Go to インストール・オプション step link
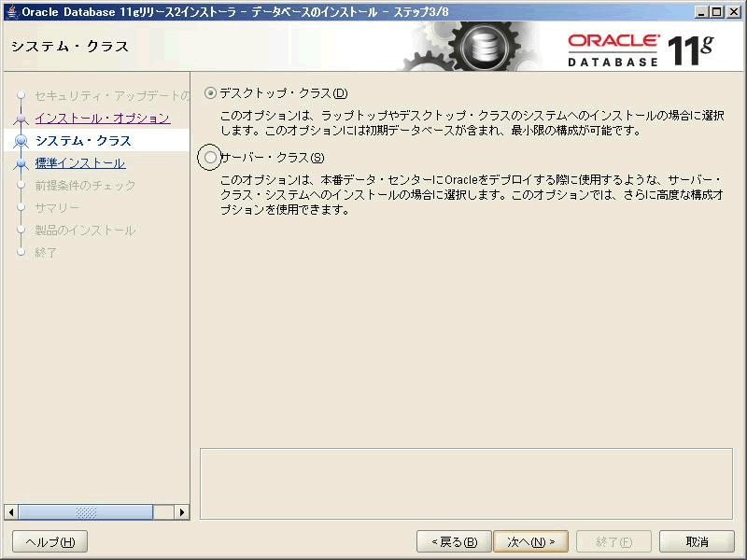Screen dimensions: 747x560 point(102,119)
